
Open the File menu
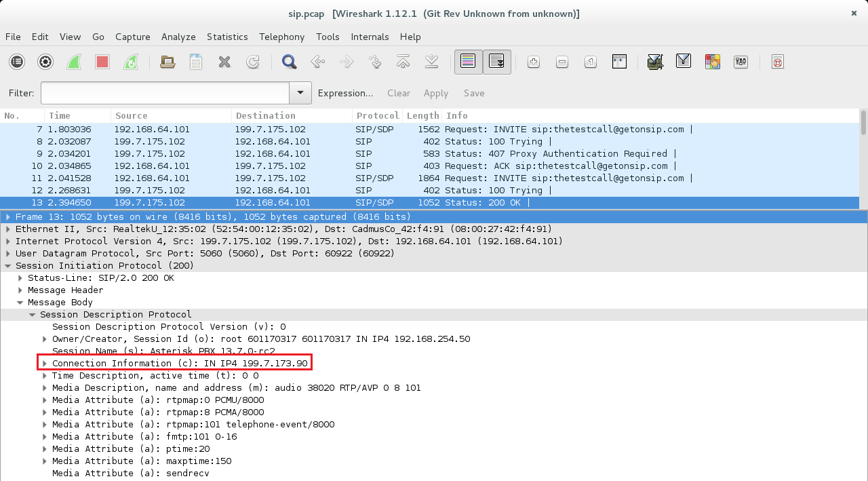pos(13,37)
